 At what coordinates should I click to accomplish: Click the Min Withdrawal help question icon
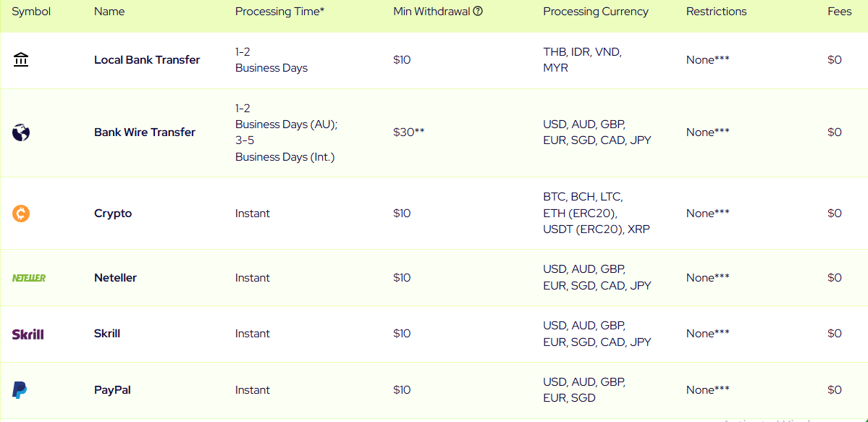(478, 12)
